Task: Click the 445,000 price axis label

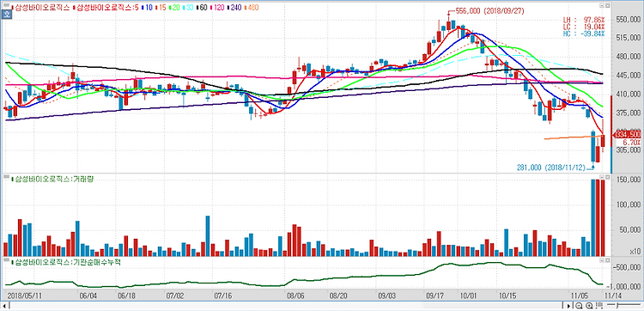Action: tap(629, 76)
